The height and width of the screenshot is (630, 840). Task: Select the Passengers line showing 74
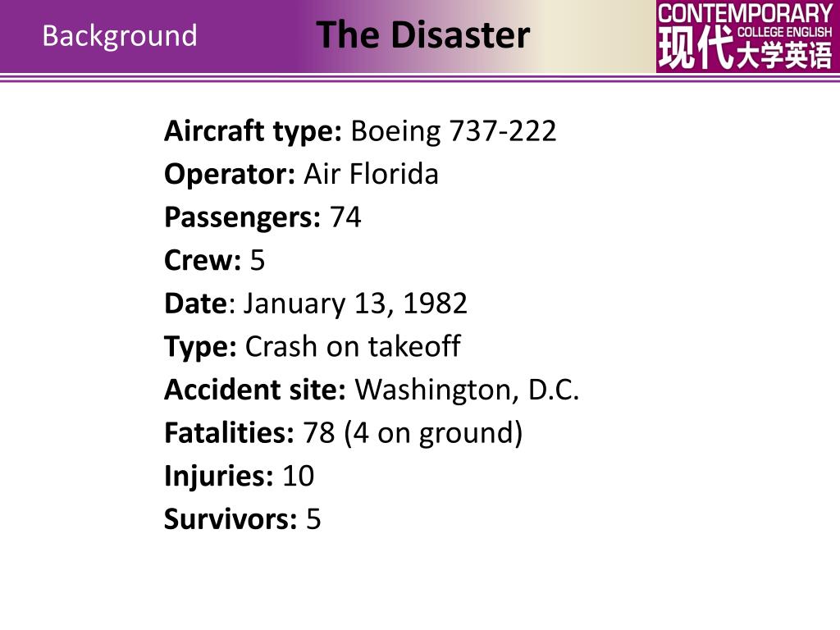click(262, 217)
